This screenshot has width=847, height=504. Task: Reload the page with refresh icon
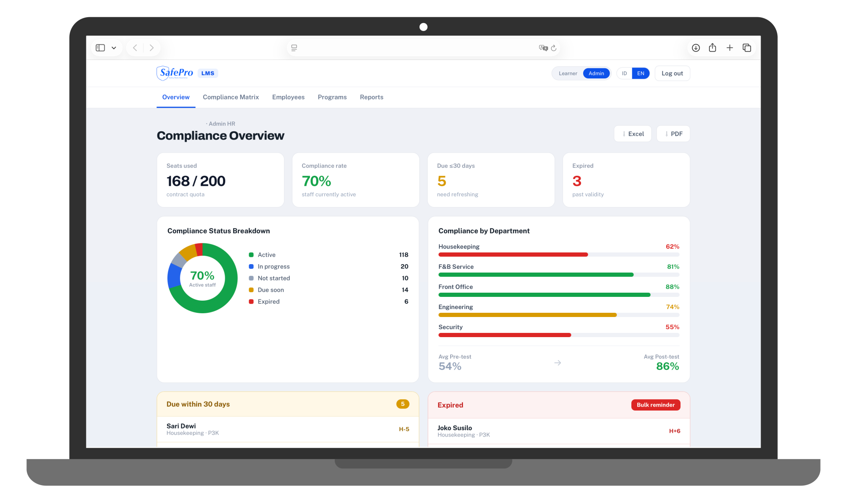554,48
